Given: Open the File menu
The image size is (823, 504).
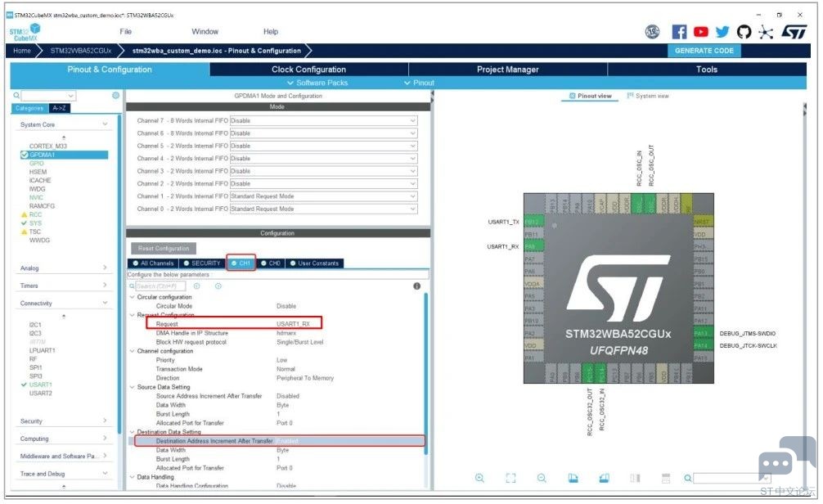Looking at the screenshot, I should (125, 31).
